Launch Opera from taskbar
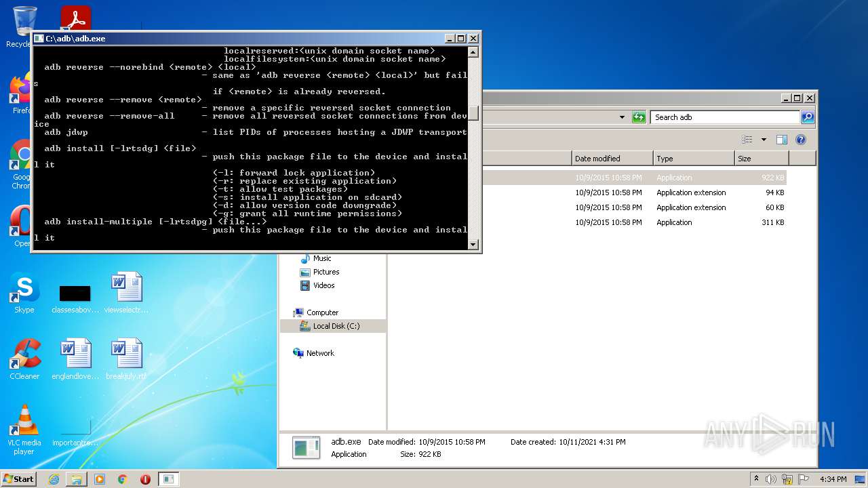Image resolution: width=868 pixels, height=488 pixels. pyautogui.click(x=145, y=479)
